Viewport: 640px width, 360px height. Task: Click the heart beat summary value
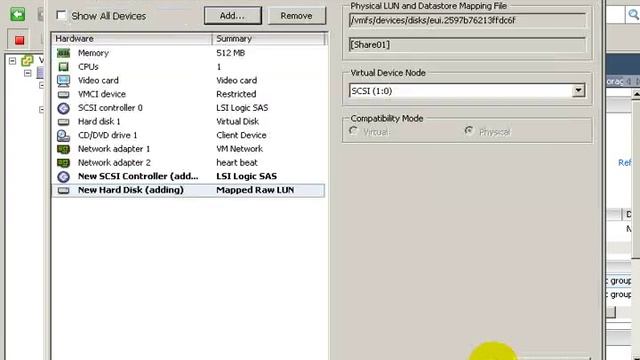[237, 162]
